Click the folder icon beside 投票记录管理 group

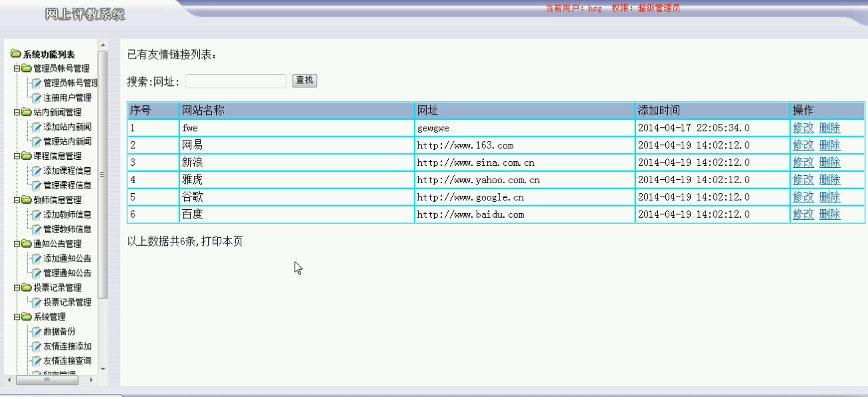pyautogui.click(x=27, y=288)
